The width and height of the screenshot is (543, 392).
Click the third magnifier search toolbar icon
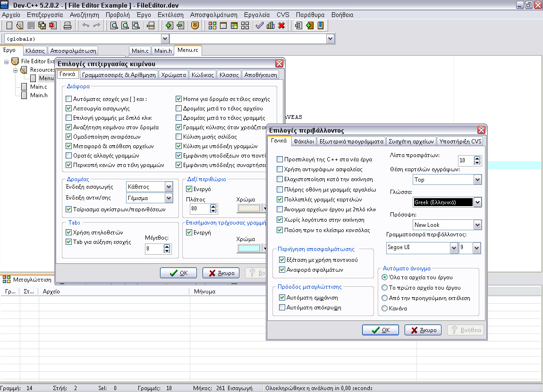136,25
